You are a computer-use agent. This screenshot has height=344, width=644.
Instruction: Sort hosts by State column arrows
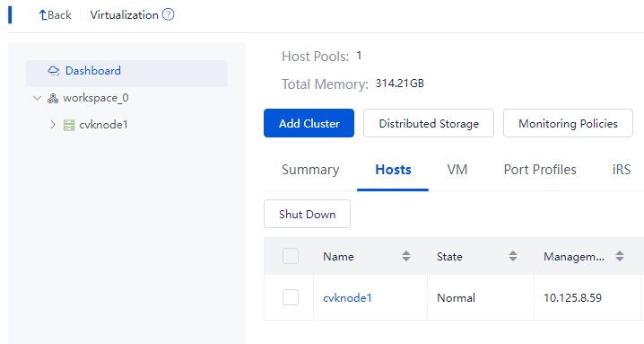tap(513, 256)
